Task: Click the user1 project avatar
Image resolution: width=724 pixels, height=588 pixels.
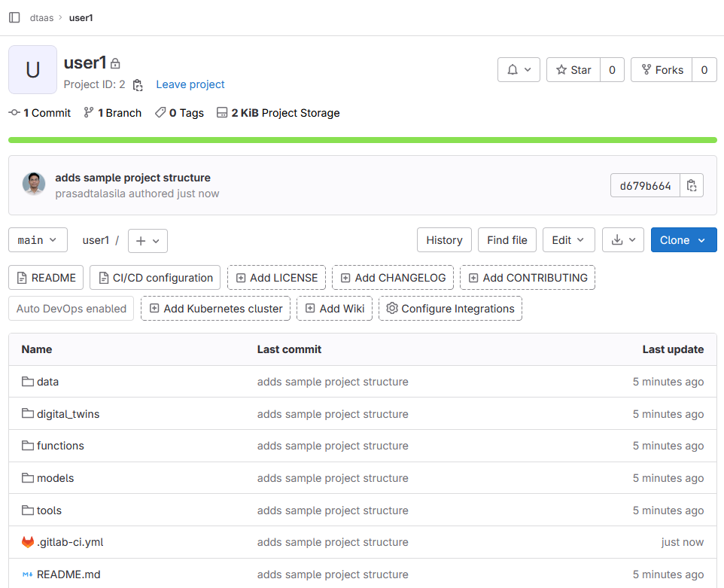Action: pos(32,70)
